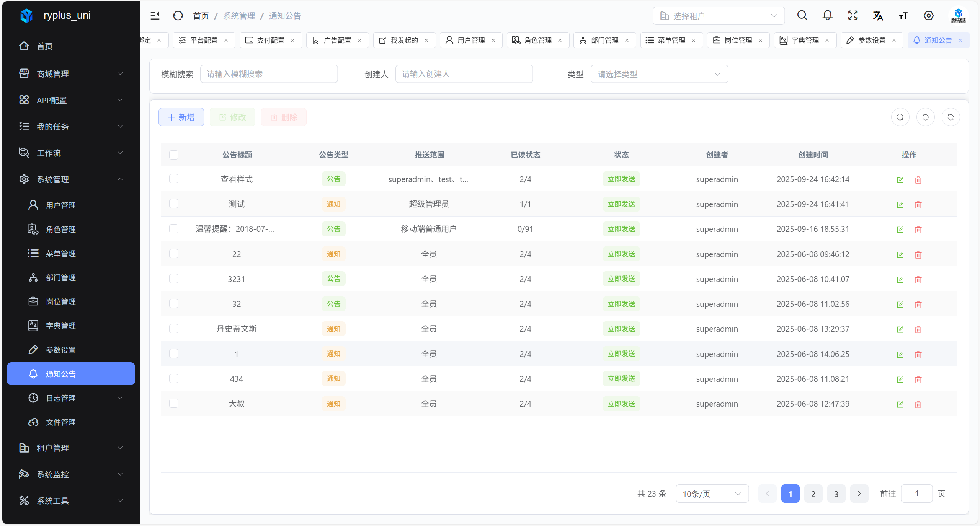Click the font size icon
Viewport: 980px width, 526px height.
pyautogui.click(x=903, y=16)
